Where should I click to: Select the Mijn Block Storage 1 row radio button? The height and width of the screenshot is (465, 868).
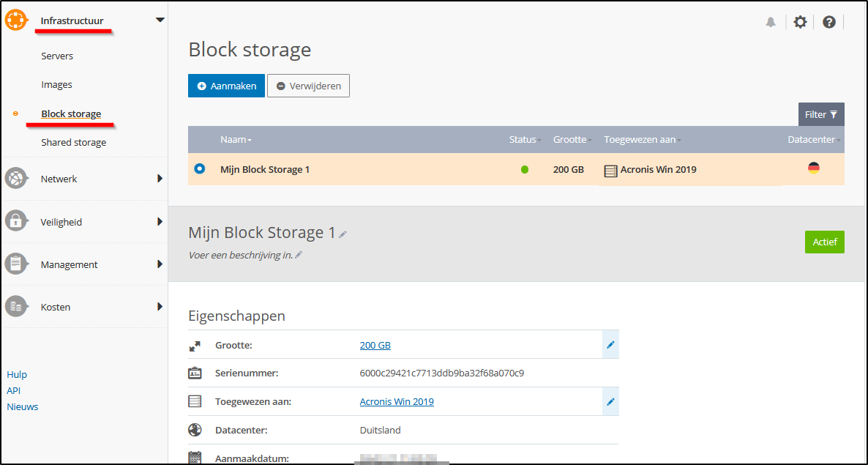click(x=199, y=168)
